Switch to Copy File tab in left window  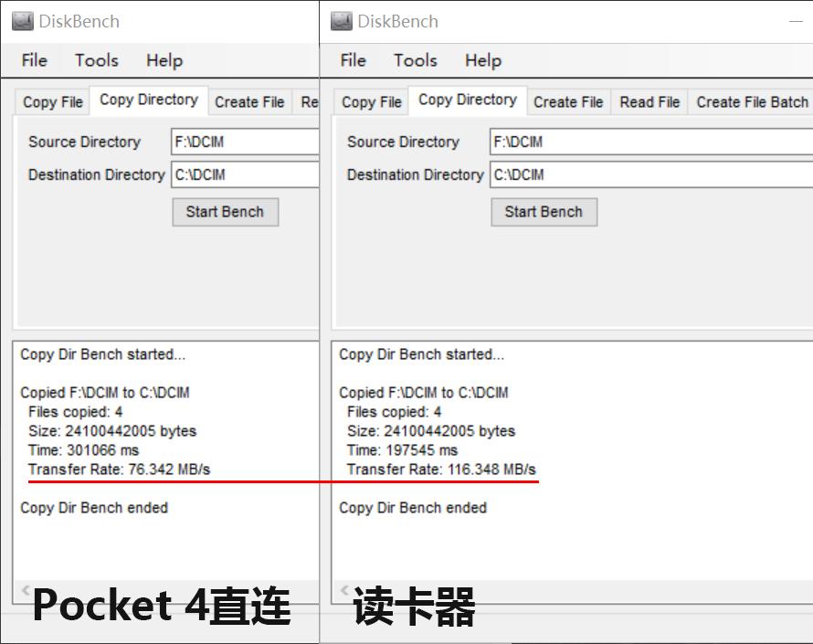[x=53, y=102]
